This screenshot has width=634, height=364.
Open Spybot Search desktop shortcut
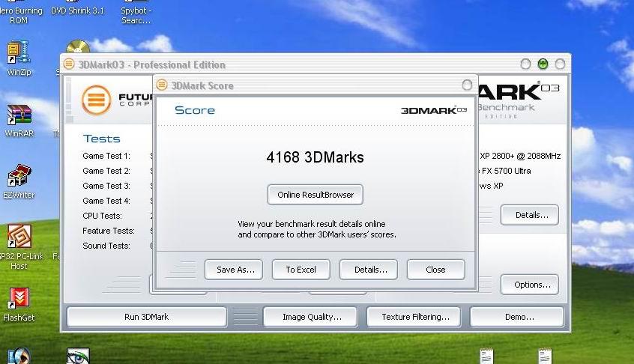(x=136, y=12)
